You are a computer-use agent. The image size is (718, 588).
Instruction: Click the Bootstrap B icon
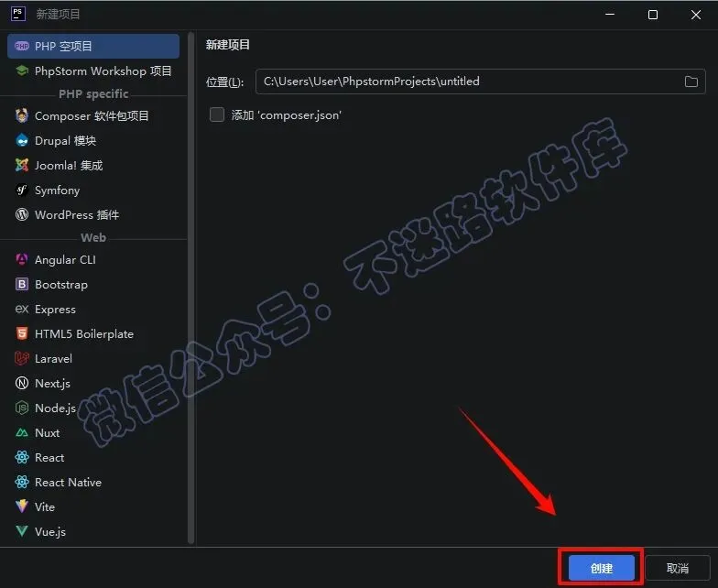[x=22, y=284]
